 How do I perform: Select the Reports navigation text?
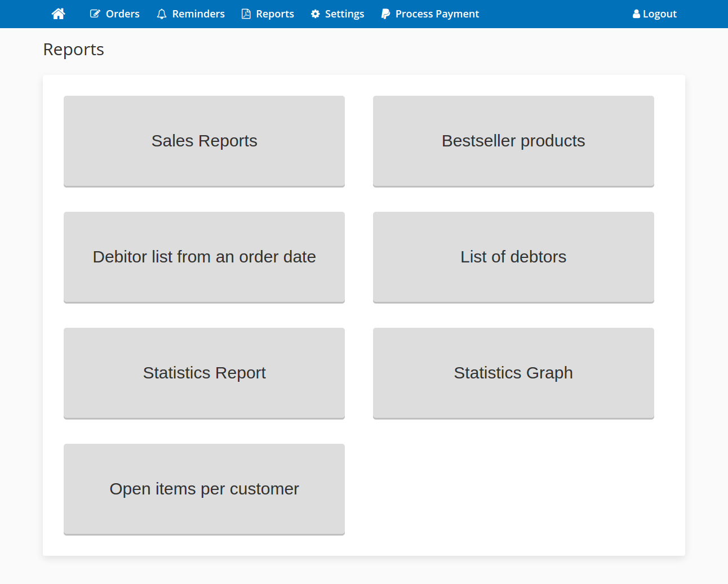(275, 14)
